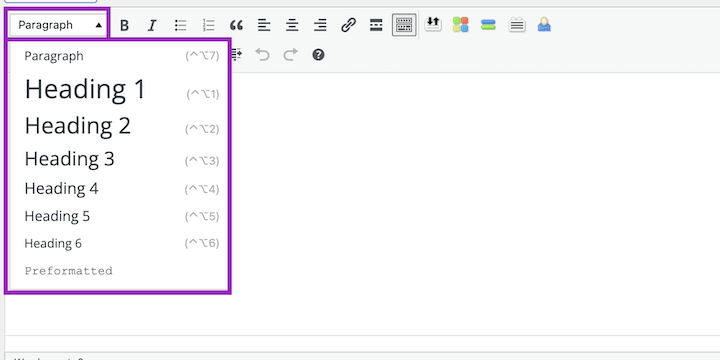The height and width of the screenshot is (360, 720).
Task: Click the increase indent icon
Action: [236, 55]
